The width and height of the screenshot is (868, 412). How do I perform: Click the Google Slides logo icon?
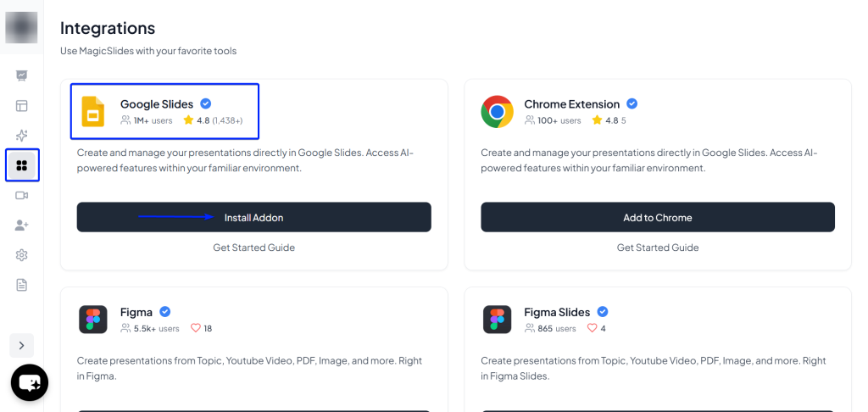92,112
